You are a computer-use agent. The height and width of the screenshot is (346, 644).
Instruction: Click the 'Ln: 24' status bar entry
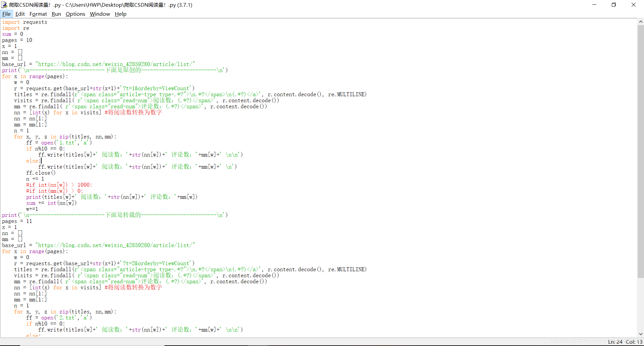615,342
